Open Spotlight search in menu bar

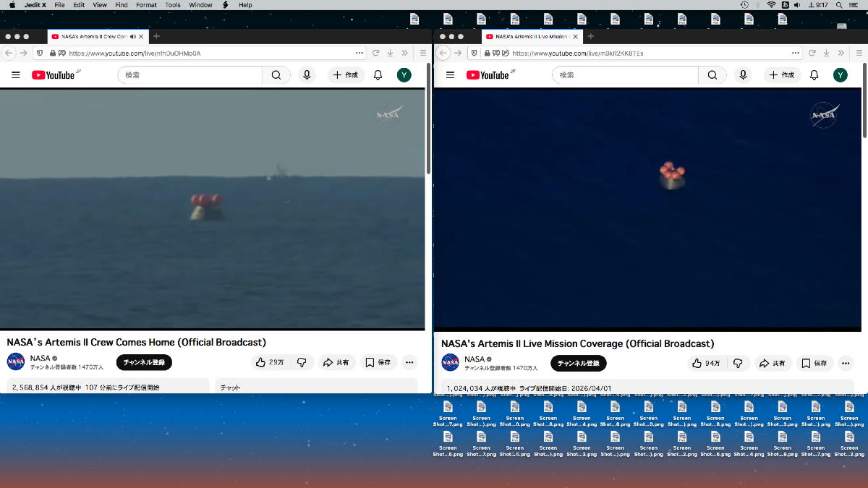coord(839,5)
